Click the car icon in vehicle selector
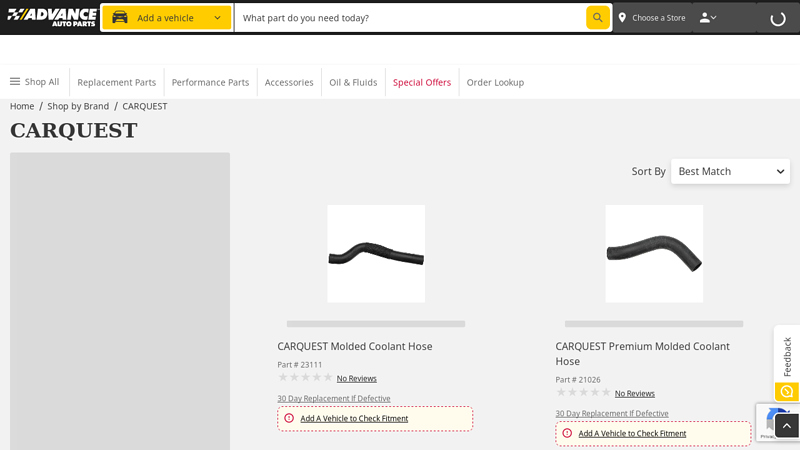 point(120,17)
